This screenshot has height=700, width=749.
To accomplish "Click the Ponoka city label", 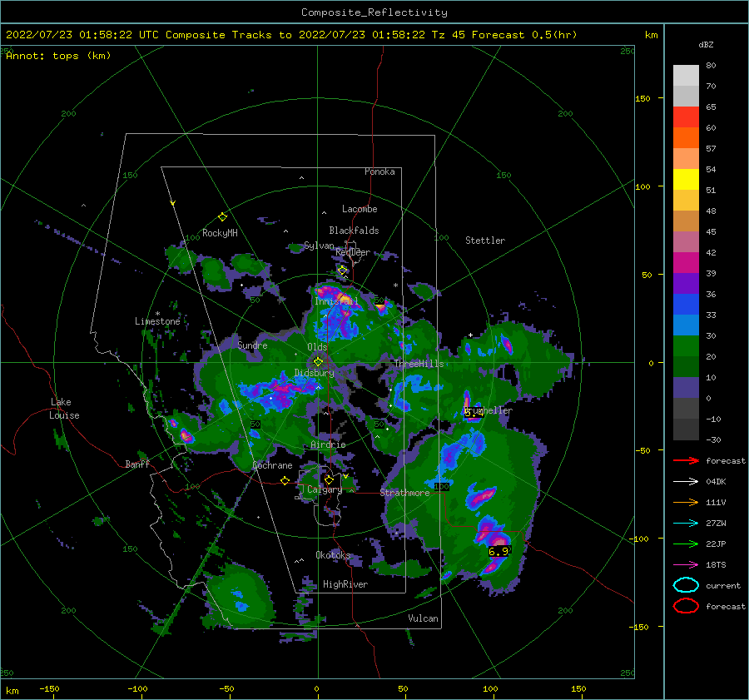I will tap(379, 171).
